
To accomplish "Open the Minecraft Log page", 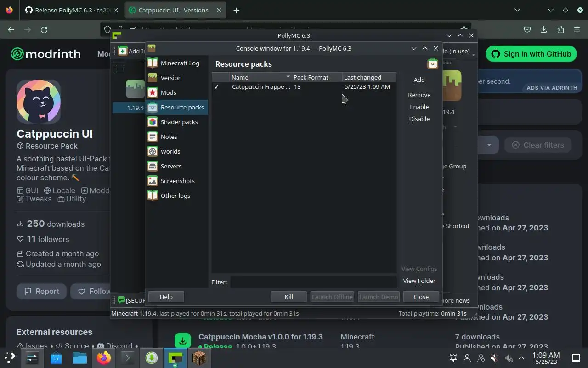I will pos(177,63).
